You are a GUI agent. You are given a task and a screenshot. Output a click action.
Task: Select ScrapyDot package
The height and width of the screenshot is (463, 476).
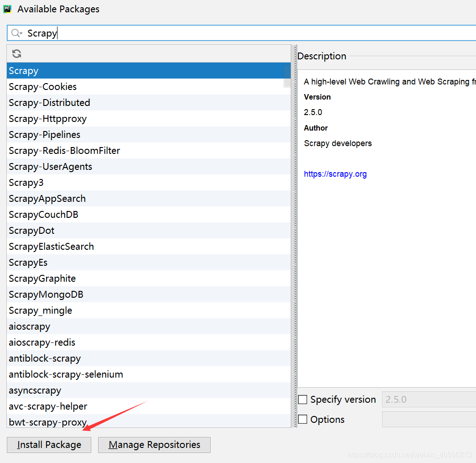click(149, 231)
